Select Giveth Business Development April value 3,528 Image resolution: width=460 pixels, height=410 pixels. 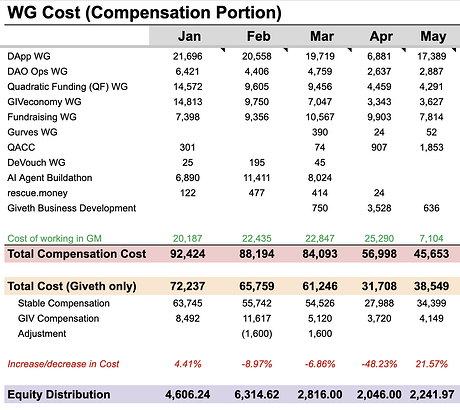click(379, 208)
